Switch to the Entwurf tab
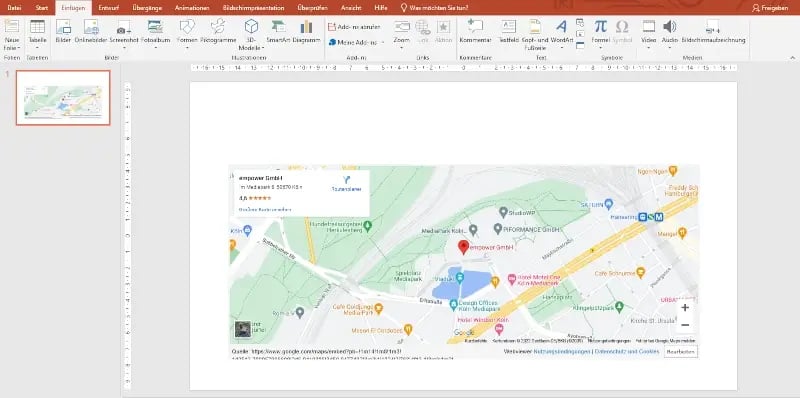This screenshot has height=398, width=800. [x=109, y=8]
